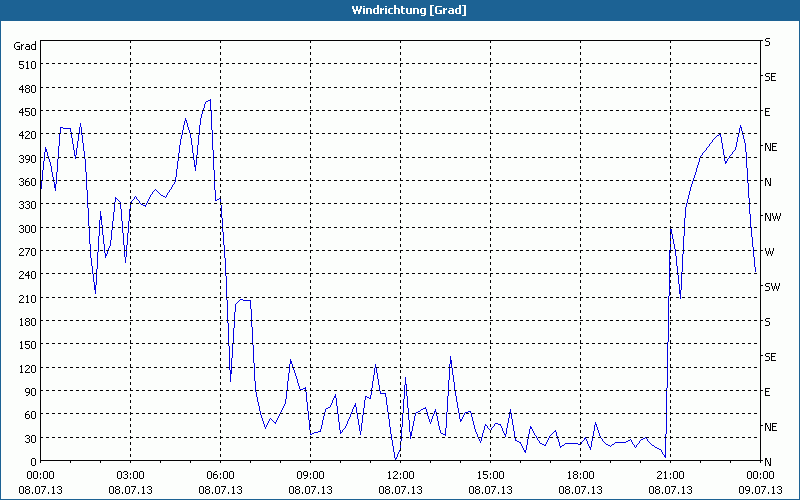The image size is (800, 500).
Task: Click the 15:00 time label
Action: [x=490, y=476]
